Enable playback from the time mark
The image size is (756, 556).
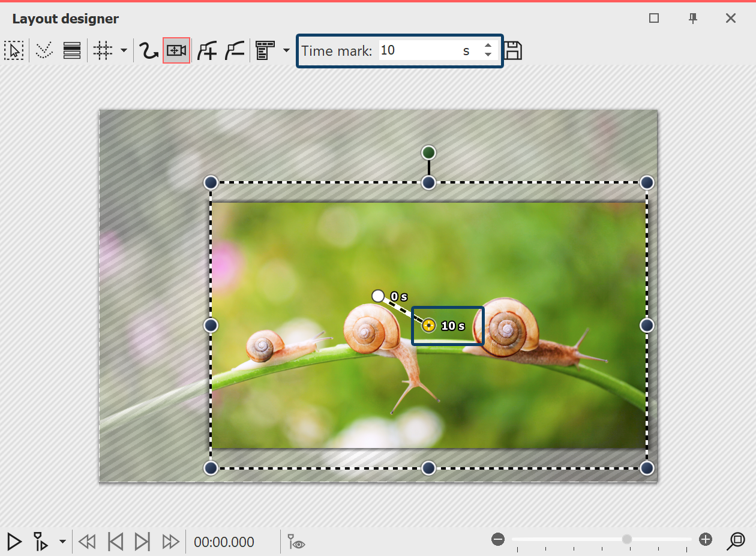40,542
